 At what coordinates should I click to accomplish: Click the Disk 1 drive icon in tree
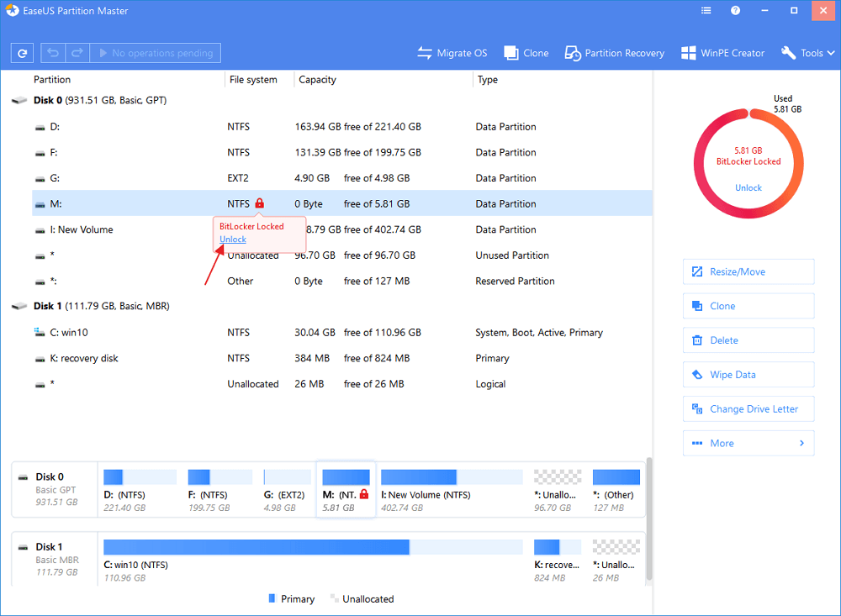[19, 306]
